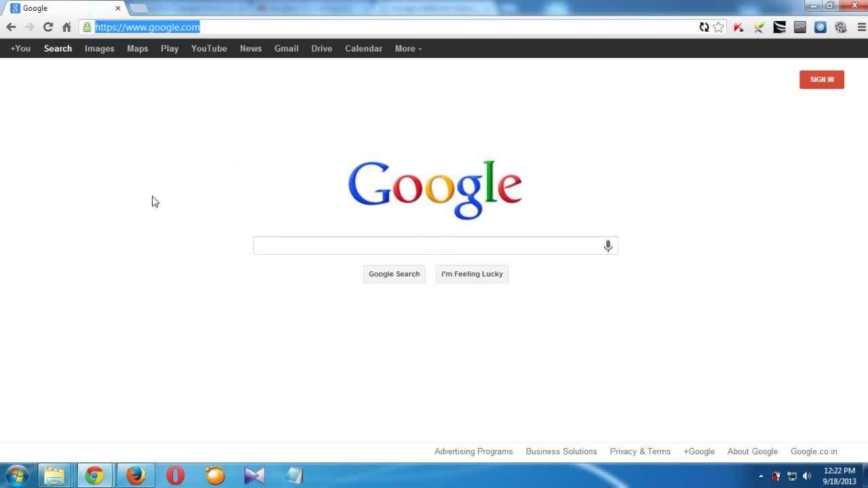The height and width of the screenshot is (488, 868).
Task: Click the colorful leaf-shaped extension icon
Action: (x=759, y=27)
